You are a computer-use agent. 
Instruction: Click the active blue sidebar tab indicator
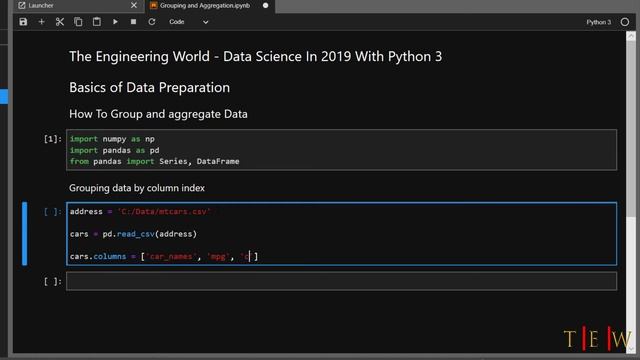point(4,97)
